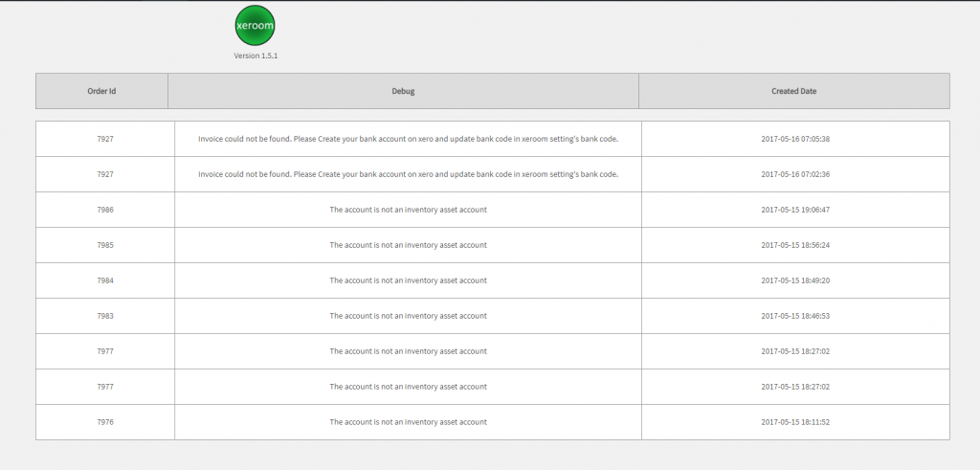980x470 pixels.
Task: Click the Debug column header
Action: tap(403, 91)
